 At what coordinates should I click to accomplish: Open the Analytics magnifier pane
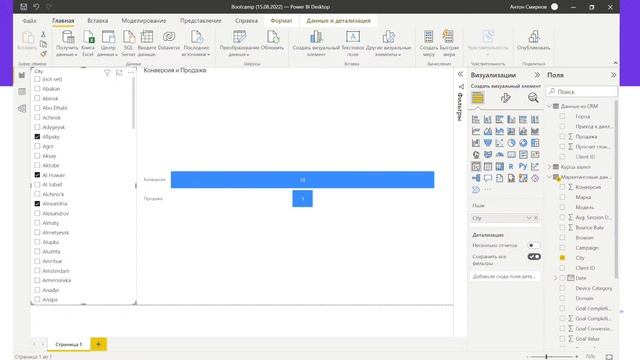coord(533,98)
